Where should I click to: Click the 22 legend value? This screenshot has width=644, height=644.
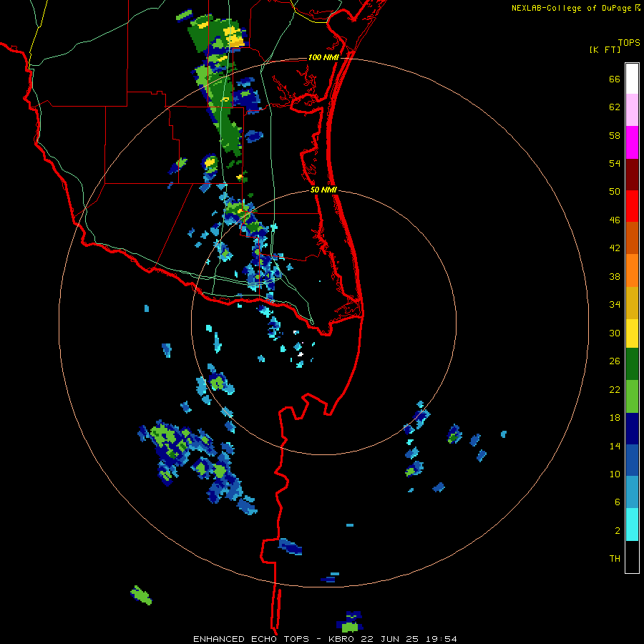tap(615, 389)
